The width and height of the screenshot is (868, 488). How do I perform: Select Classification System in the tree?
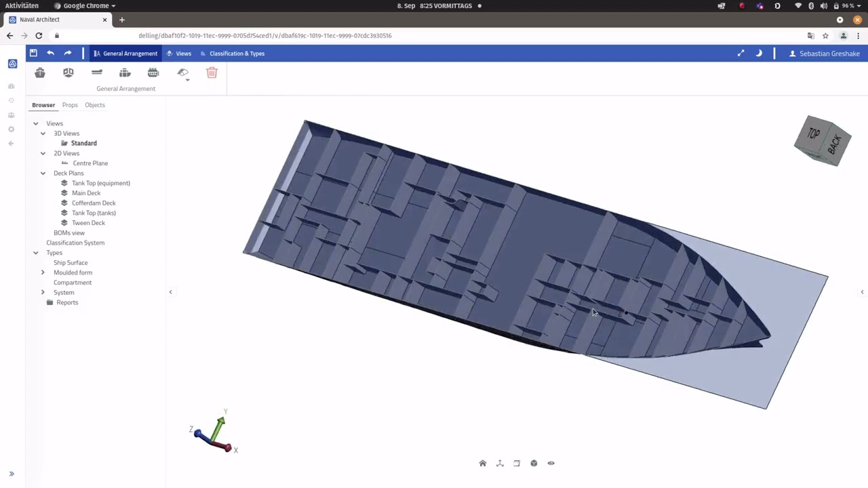[75, 243]
